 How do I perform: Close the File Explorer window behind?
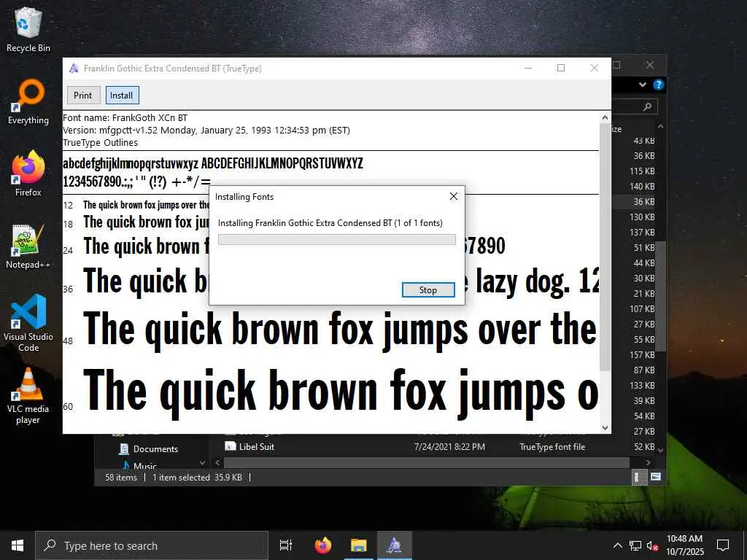(650, 65)
